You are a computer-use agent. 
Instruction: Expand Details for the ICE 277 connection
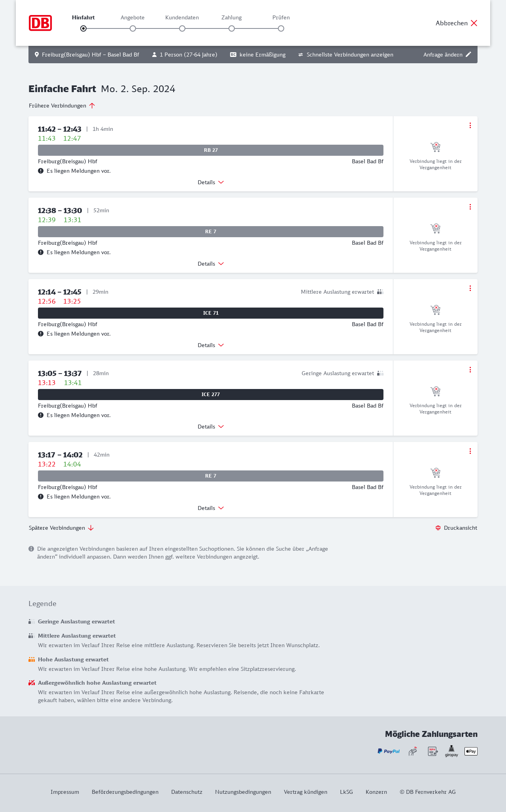[x=211, y=427]
